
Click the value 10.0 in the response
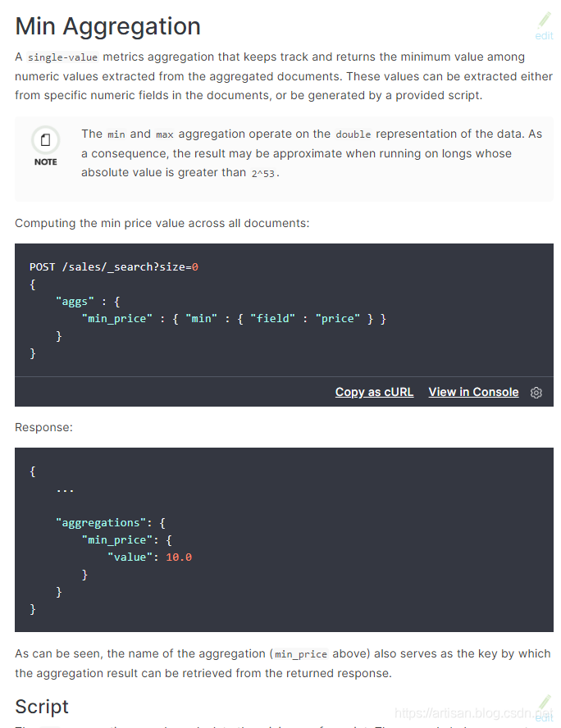coord(179,557)
